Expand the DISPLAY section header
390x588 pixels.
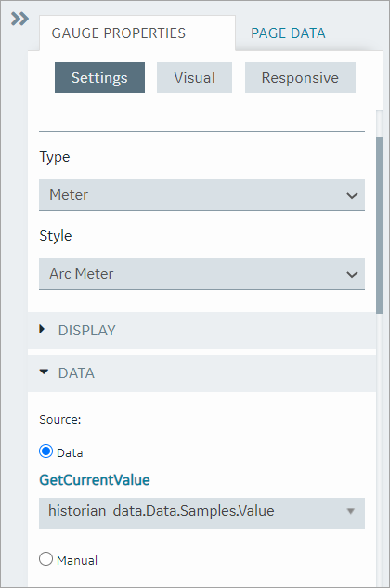[201, 331]
